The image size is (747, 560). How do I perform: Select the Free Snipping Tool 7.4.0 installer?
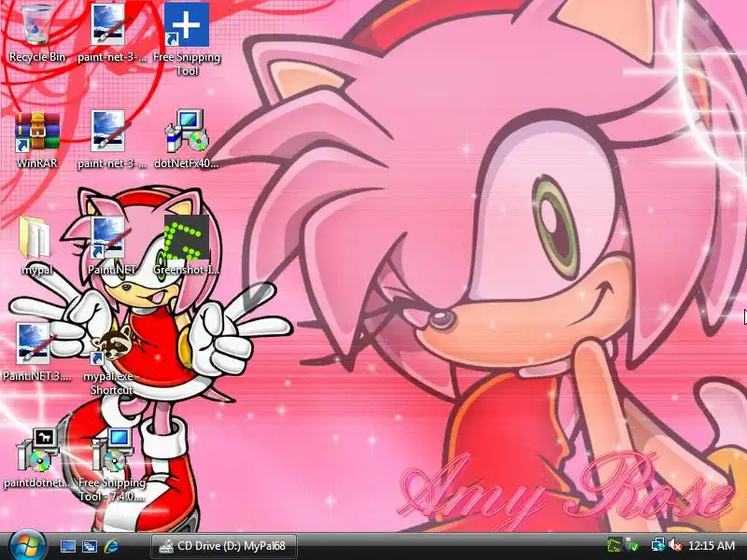111,465
